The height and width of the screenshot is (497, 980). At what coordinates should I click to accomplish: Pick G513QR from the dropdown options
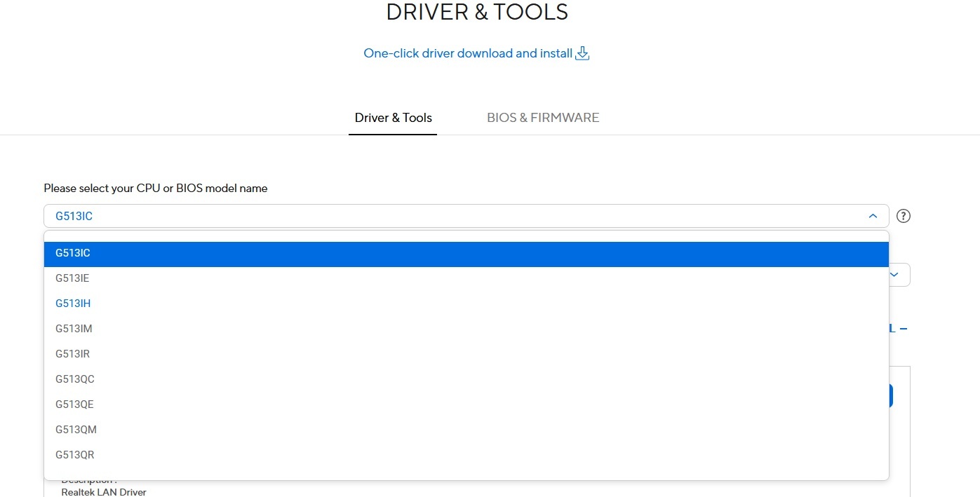click(466, 455)
